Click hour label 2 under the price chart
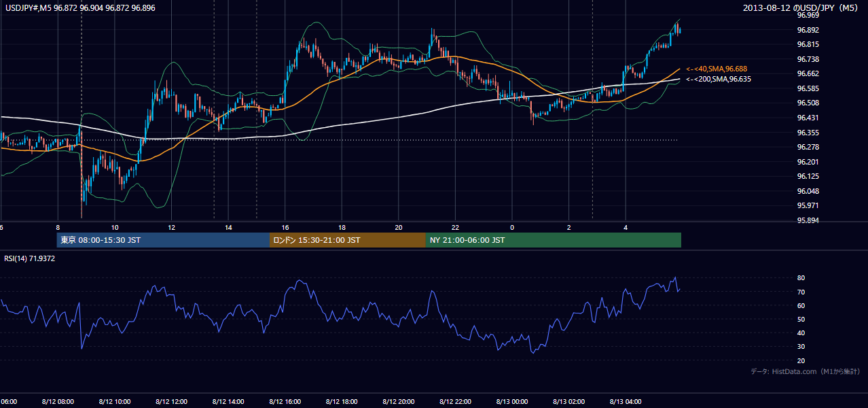868x408 pixels. 569,227
